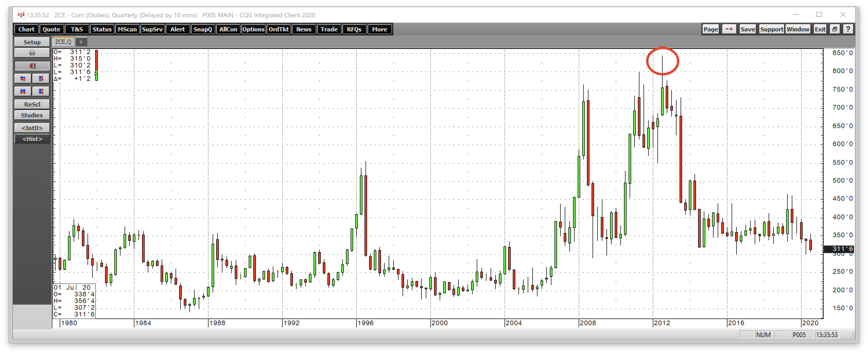Toggle the <IntD> intraday mode
The width and height of the screenshot is (868, 354).
pyautogui.click(x=32, y=128)
